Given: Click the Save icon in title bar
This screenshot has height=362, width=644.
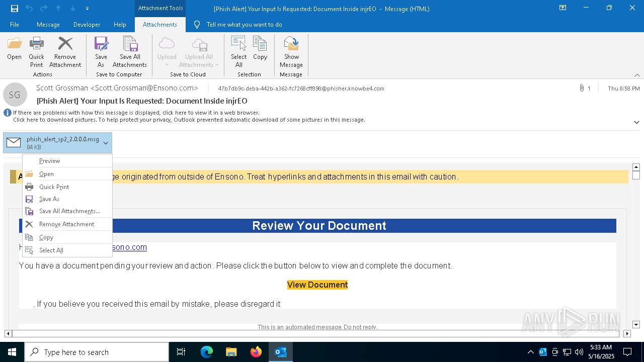Looking at the screenshot, I should point(15,8).
